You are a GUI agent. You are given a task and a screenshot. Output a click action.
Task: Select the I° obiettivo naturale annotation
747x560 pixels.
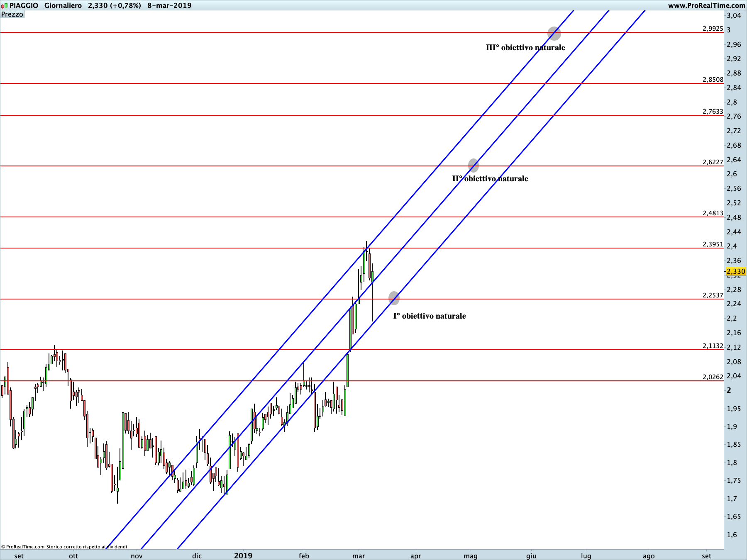point(430,316)
